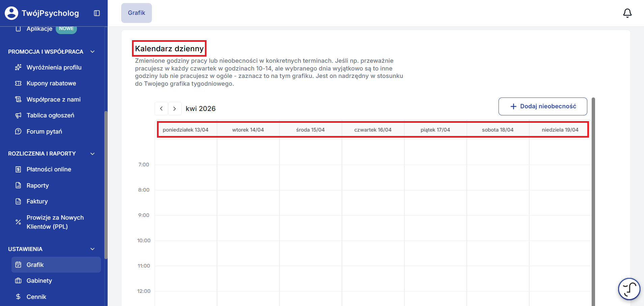Open notifications bell icon
This screenshot has height=306, width=644.
pyautogui.click(x=627, y=13)
